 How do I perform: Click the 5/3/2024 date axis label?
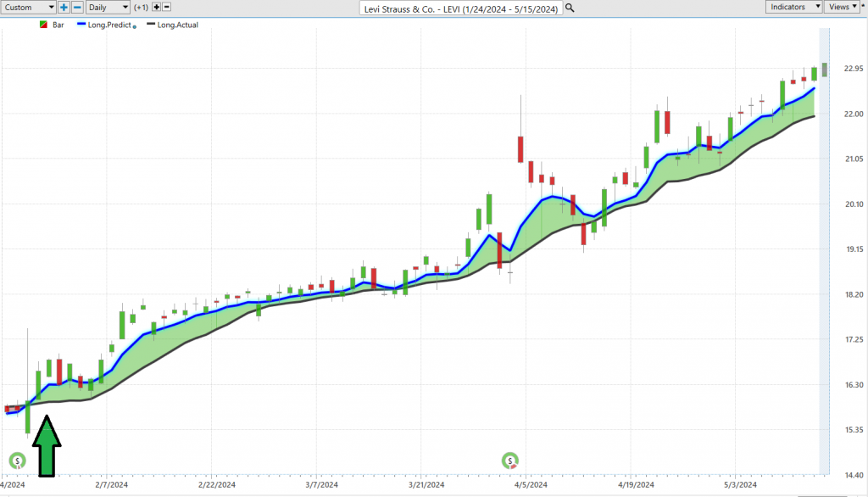740,485
